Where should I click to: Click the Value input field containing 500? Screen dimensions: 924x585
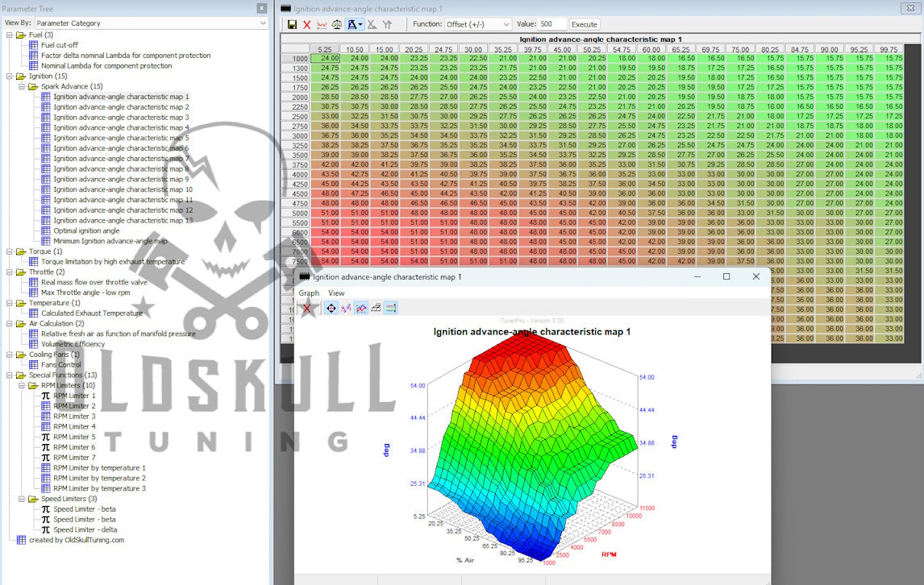pos(552,24)
